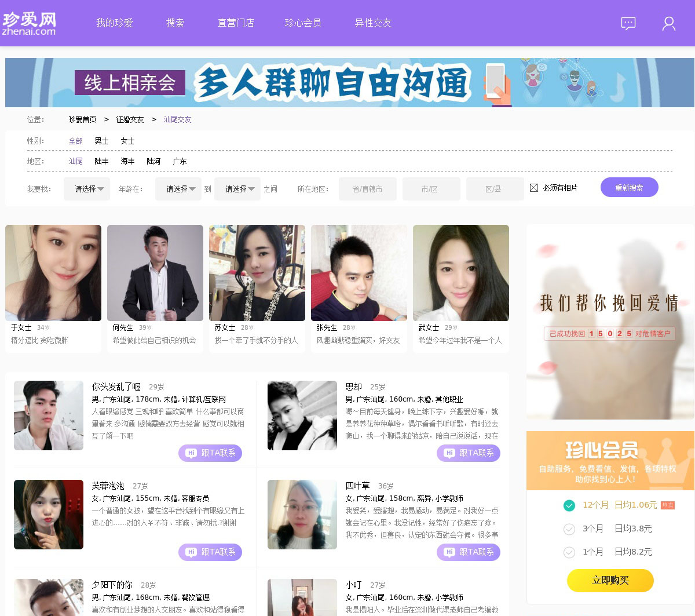Open the messages chat bubble icon
Viewport: 695px width, 616px height.
628,23
